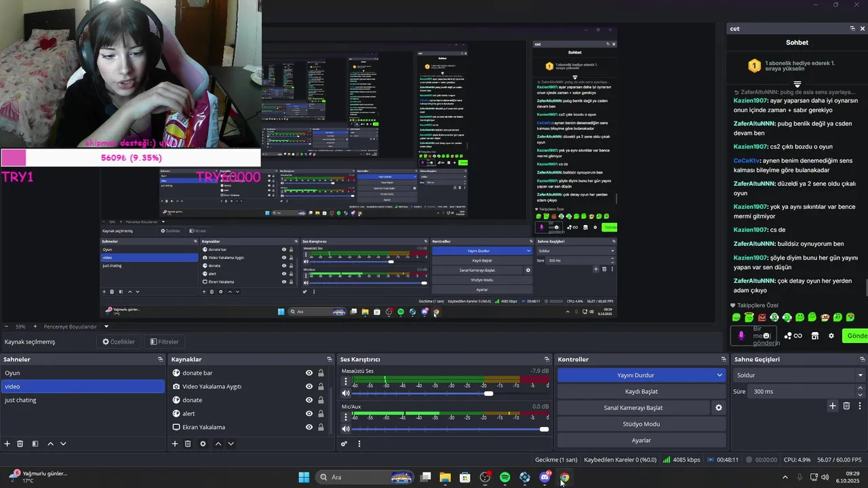Screen dimensions: 868x488
Task: Open chat settings gear icon
Action: [831, 335]
